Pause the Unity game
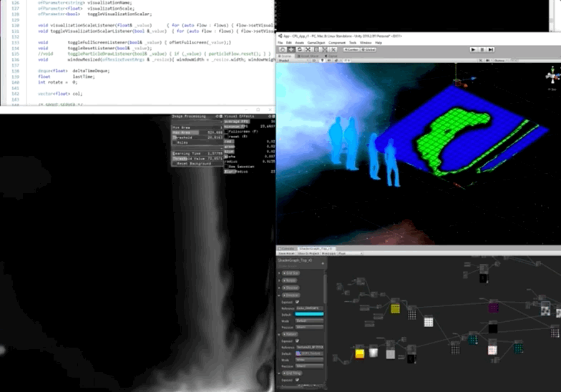Image resolution: width=561 pixels, height=392 pixels. (482, 50)
